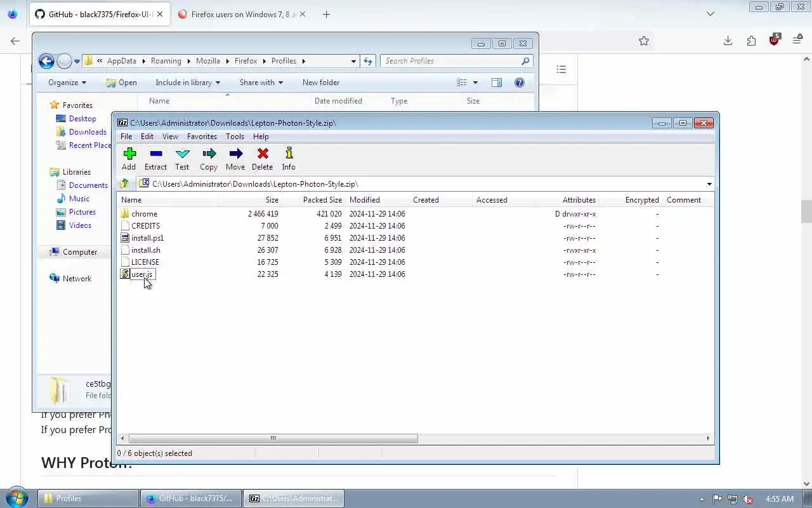
Task: Open the Favorites menu in 7-Zip
Action: [x=202, y=137]
